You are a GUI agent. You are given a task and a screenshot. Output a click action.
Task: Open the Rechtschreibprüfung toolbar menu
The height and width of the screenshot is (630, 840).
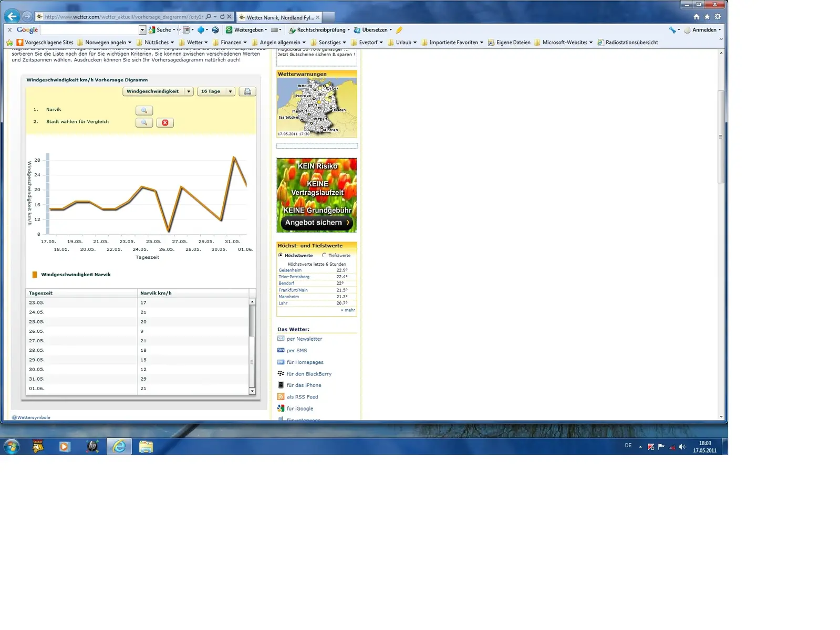pyautogui.click(x=319, y=30)
